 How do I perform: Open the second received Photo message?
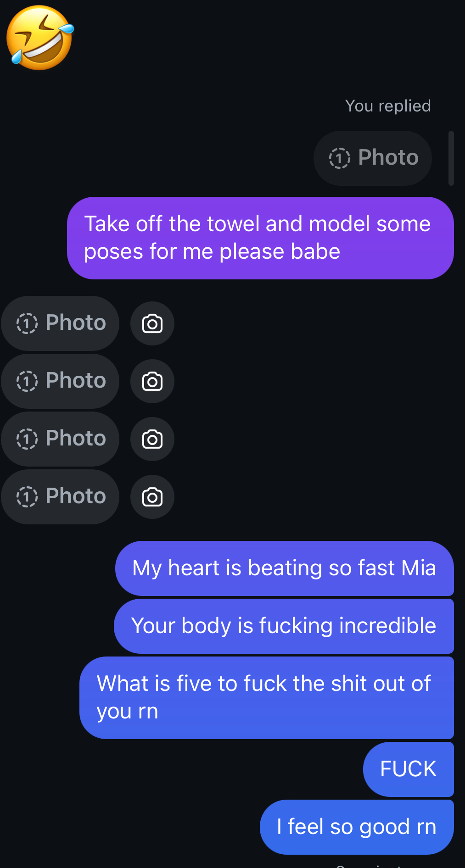tap(60, 381)
